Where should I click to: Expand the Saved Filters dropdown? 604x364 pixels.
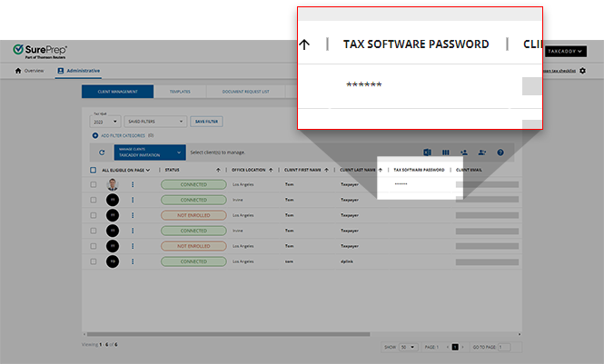[154, 121]
